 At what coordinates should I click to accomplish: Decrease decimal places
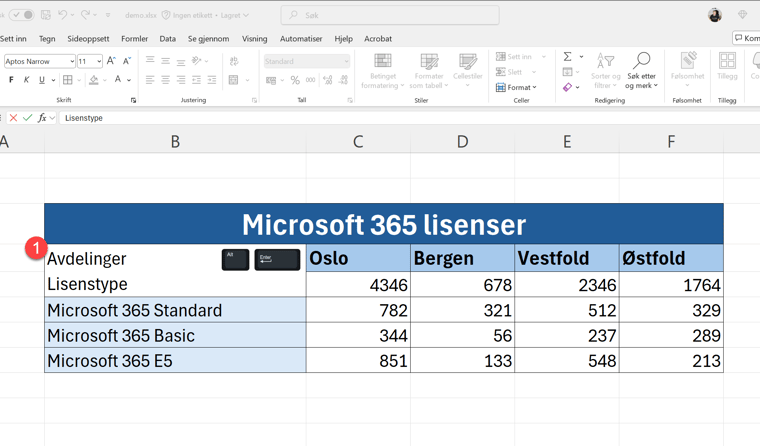[344, 80]
